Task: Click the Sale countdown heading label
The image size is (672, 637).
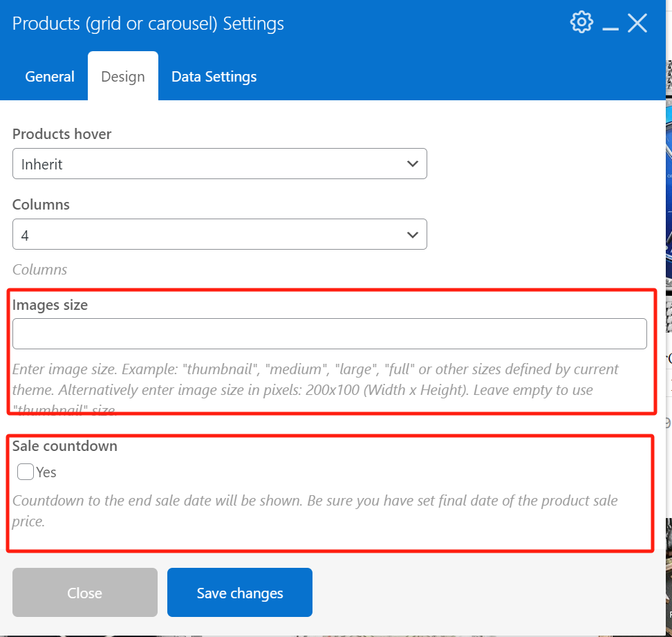Action: pyautogui.click(x=65, y=446)
